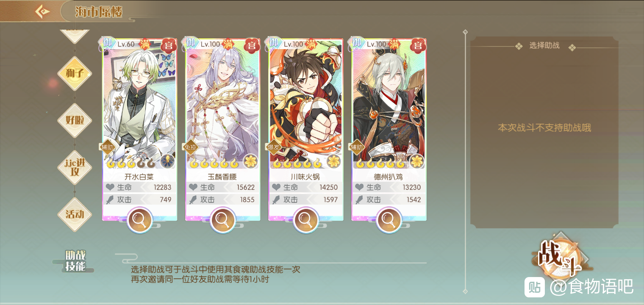The image size is (644, 305).
Task: Inspect 玉麟香腰 with magnifier icon
Action: tap(222, 219)
